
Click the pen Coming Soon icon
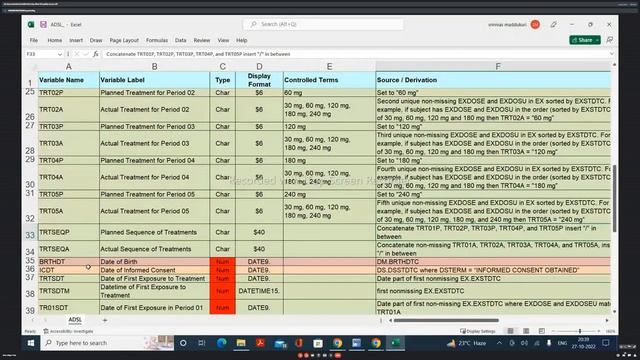coord(553,24)
